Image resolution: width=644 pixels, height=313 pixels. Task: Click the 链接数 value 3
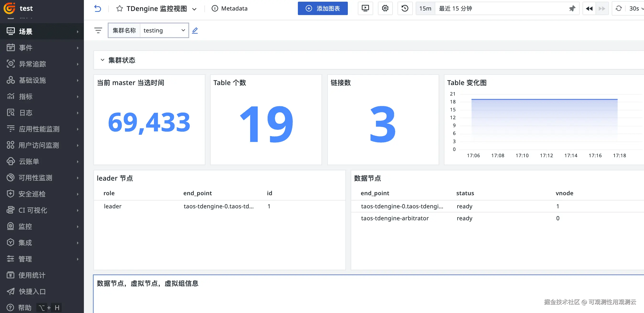(383, 124)
